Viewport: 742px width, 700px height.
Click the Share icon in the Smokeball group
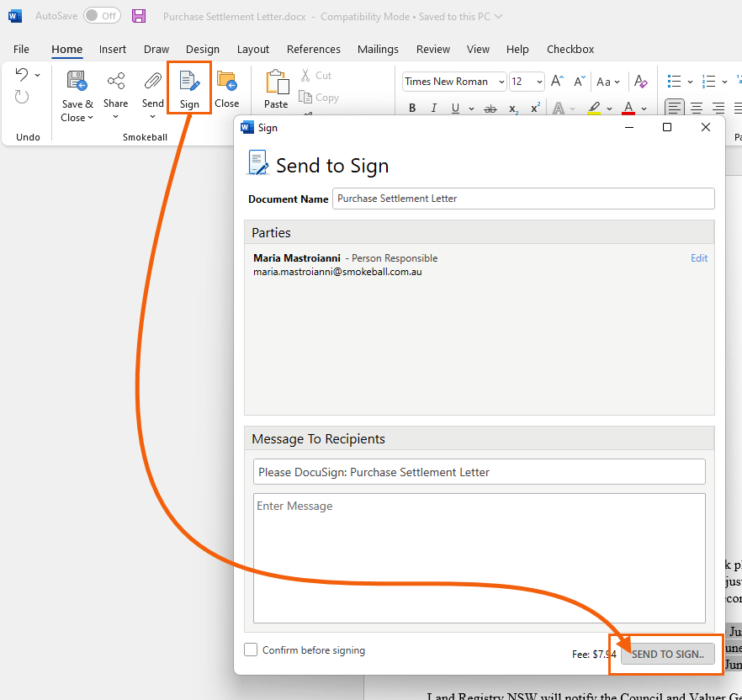pyautogui.click(x=116, y=81)
